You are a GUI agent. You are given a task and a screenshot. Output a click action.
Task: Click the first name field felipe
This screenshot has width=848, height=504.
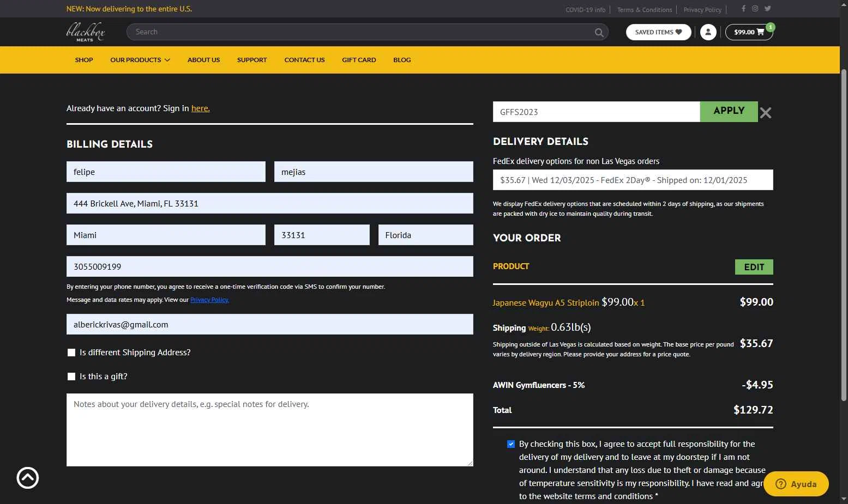click(x=166, y=172)
